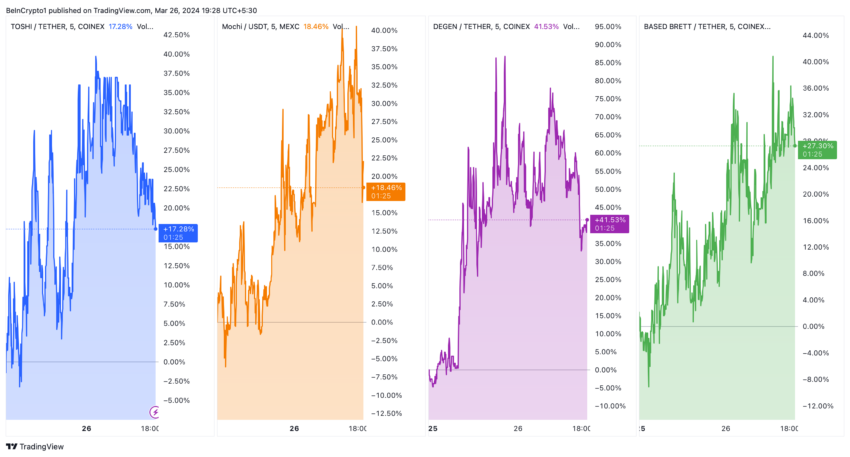Click the purple +41.53% price label
The image size is (850, 457).
610,224
